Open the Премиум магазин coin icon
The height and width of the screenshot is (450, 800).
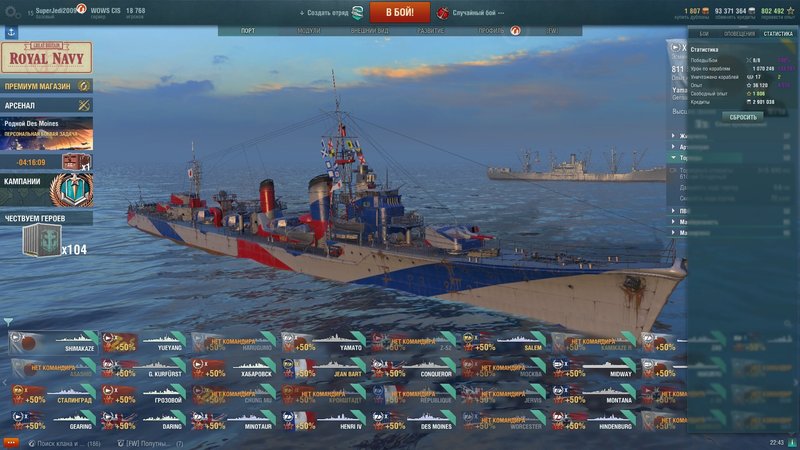pyautogui.click(x=84, y=86)
